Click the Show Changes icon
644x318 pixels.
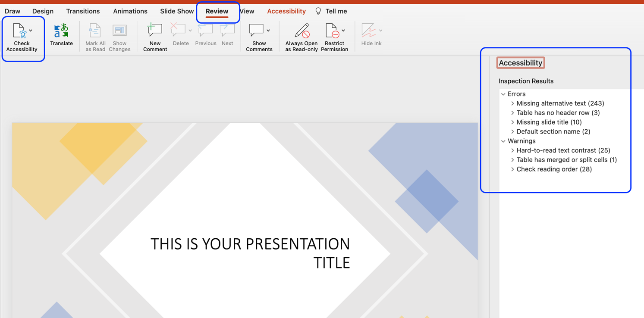pyautogui.click(x=119, y=37)
